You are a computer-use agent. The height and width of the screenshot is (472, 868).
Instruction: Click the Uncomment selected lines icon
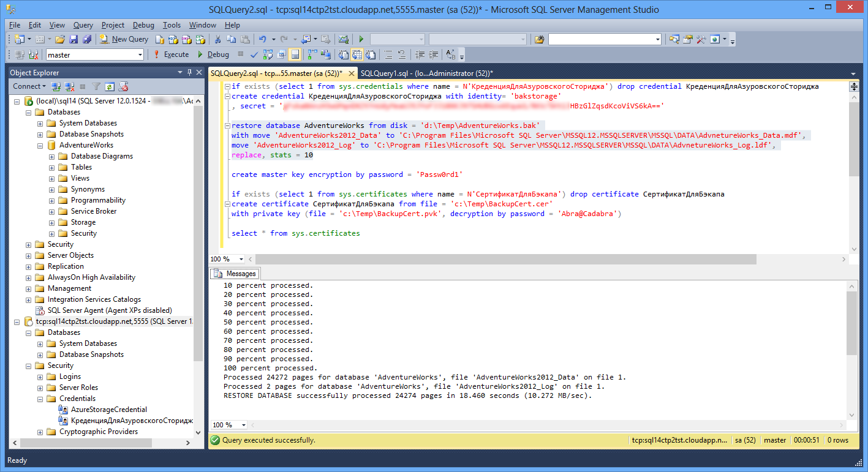tap(401, 54)
